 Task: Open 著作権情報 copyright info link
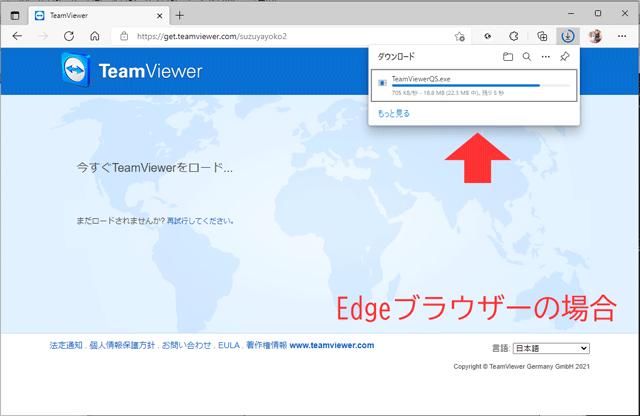click(267, 345)
